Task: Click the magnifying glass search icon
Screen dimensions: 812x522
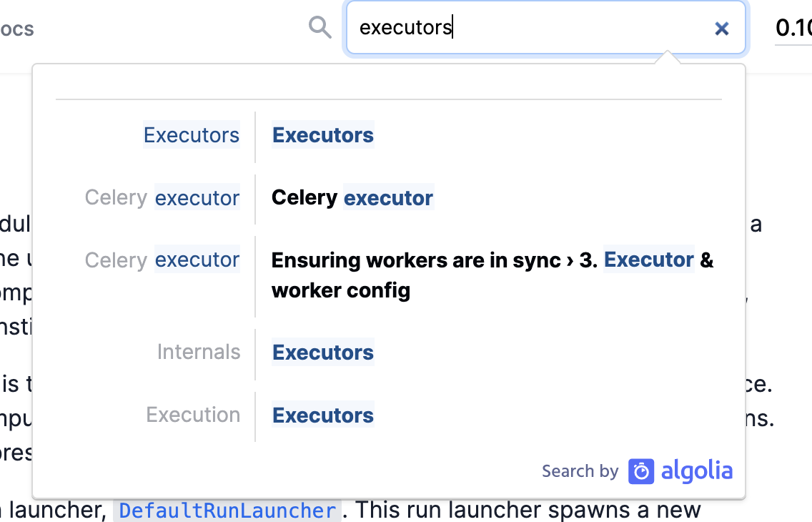Action: coord(320,26)
